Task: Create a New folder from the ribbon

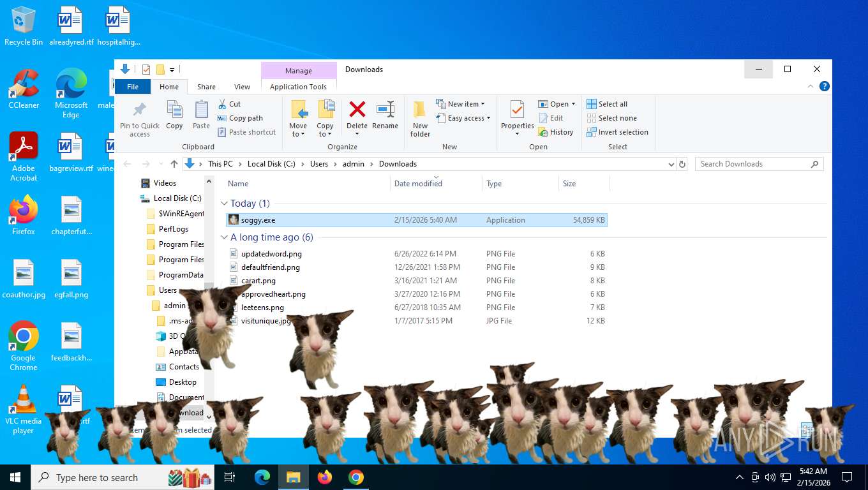Action: tap(420, 119)
